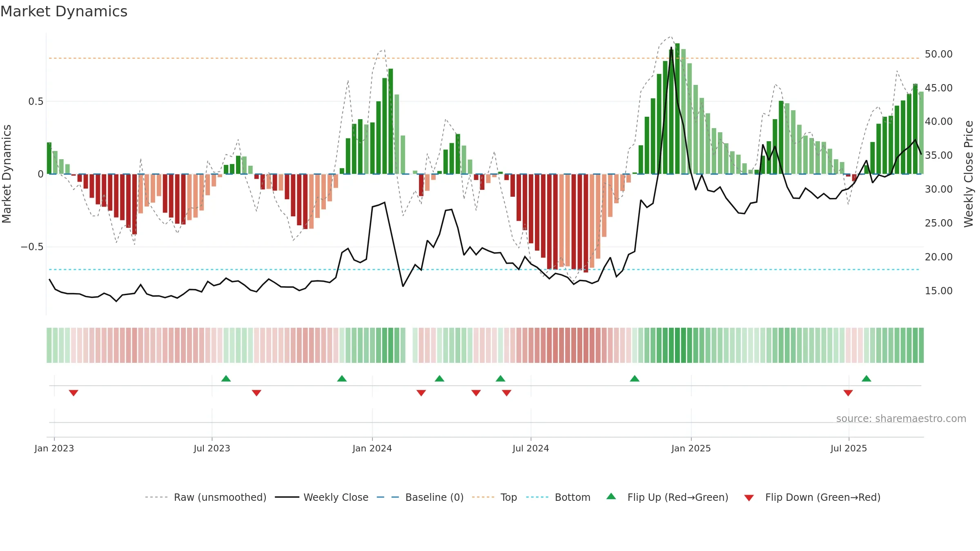Click the flip-up marker after Jul 2025
Screen dimensions: 980x551
(866, 378)
